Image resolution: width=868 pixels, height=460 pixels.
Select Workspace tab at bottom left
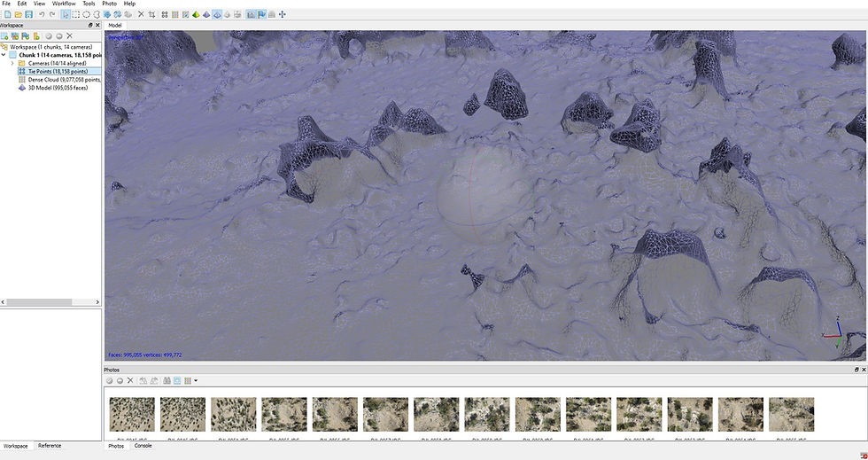pyautogui.click(x=16, y=446)
